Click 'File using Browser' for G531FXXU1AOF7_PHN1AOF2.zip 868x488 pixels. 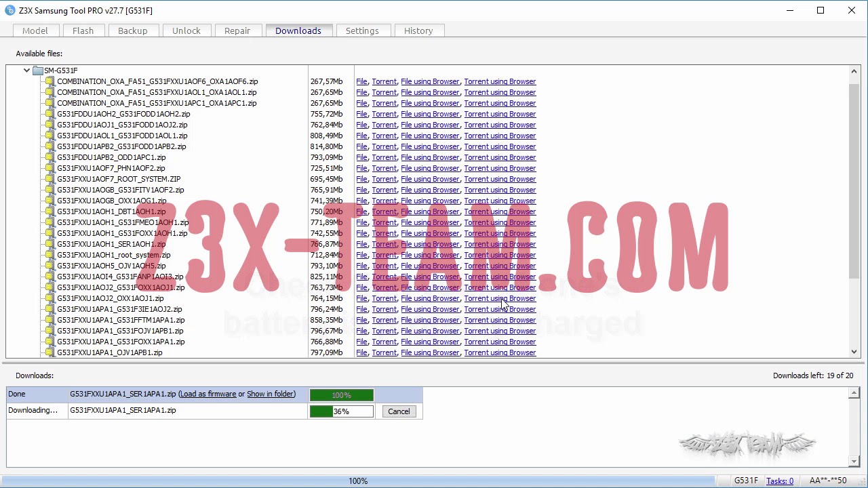[430, 168]
